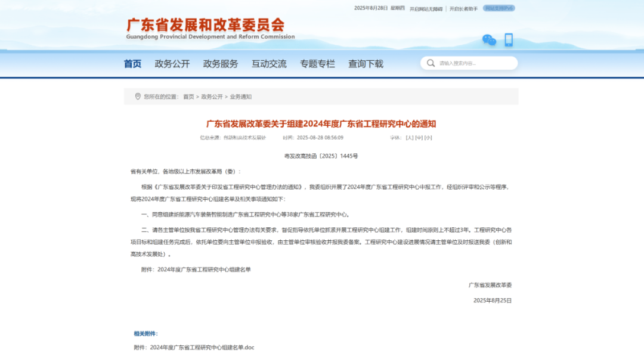Click the 网站支持IPv6 badge
This screenshot has width=644, height=359.
(499, 8)
